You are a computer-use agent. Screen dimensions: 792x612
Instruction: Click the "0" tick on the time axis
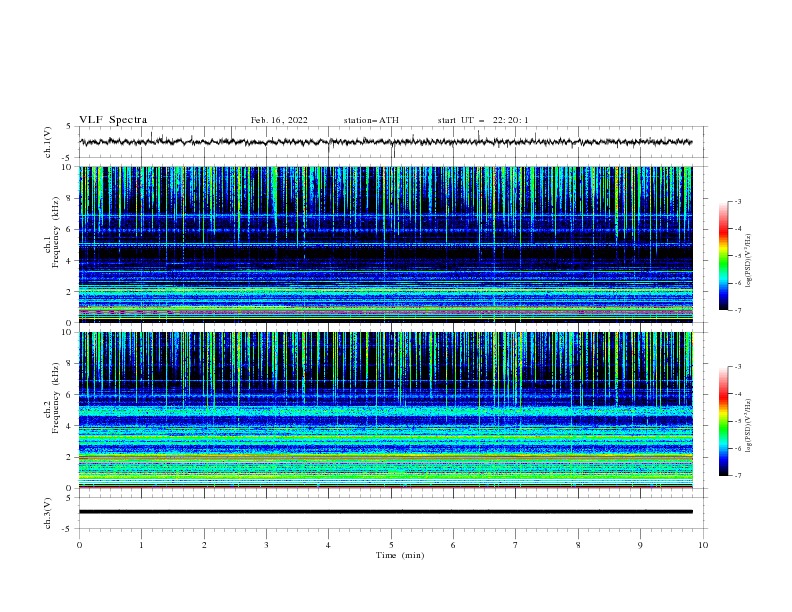click(x=79, y=545)
